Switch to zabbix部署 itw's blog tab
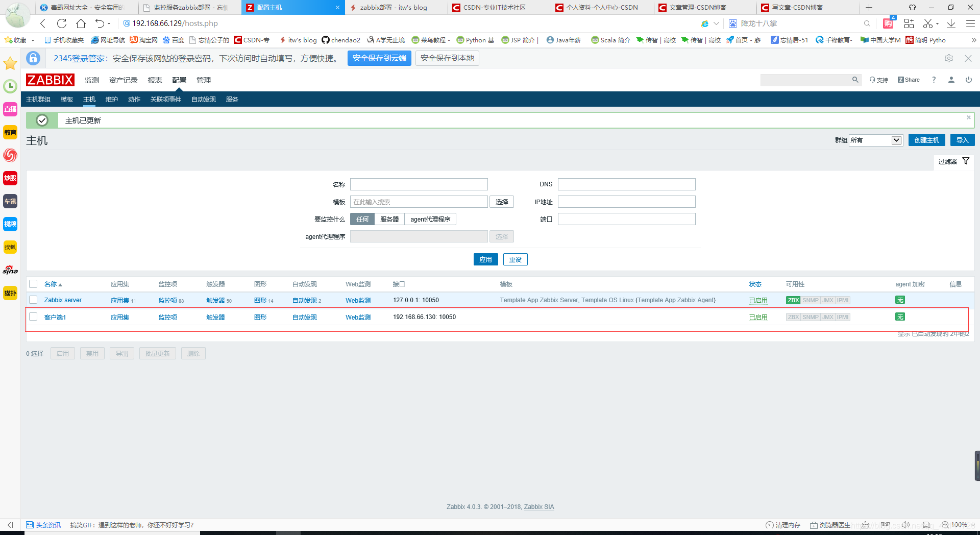 pyautogui.click(x=396, y=8)
